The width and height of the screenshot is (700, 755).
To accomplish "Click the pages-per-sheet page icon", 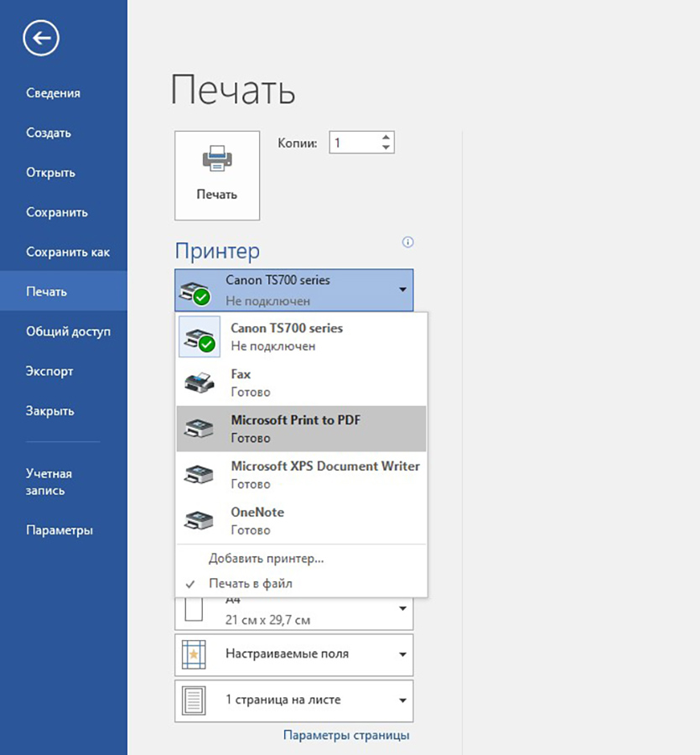I will [194, 700].
